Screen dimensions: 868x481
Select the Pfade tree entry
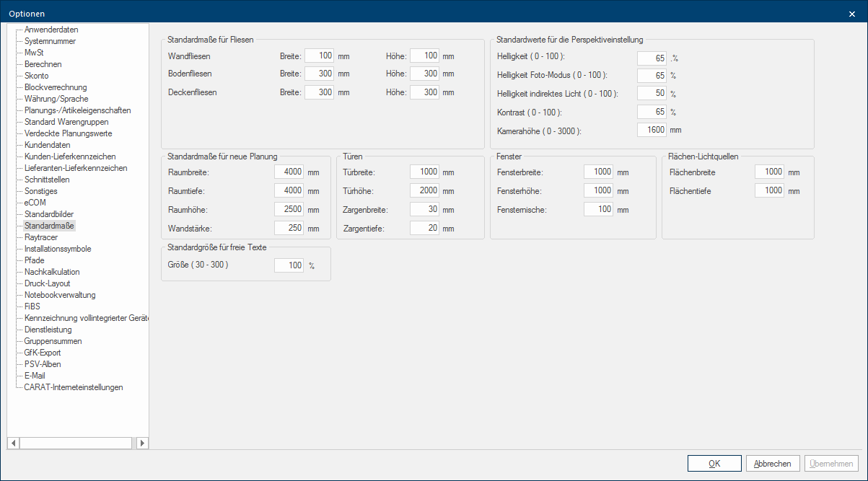35,260
